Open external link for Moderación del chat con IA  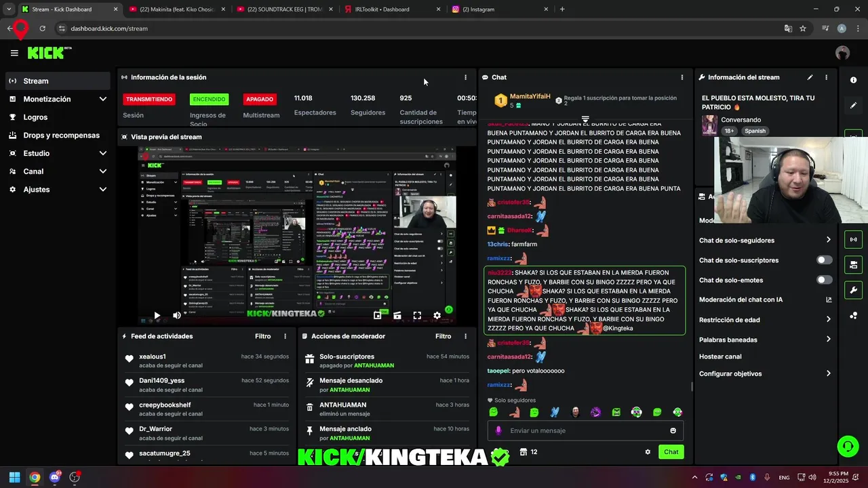829,300
